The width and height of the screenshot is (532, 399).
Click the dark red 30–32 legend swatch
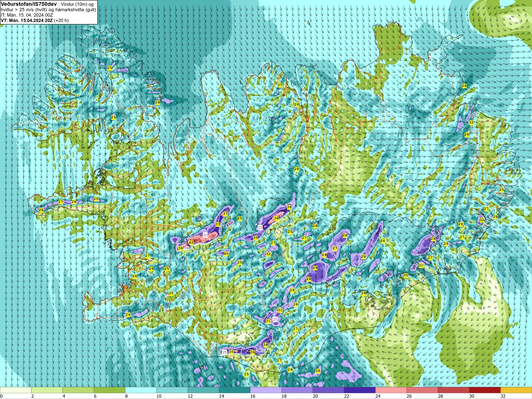tap(485, 390)
